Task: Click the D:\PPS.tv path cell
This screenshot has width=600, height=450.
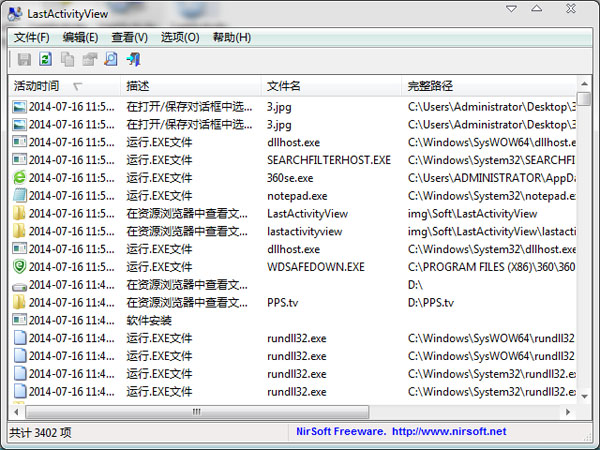Action: click(431, 303)
